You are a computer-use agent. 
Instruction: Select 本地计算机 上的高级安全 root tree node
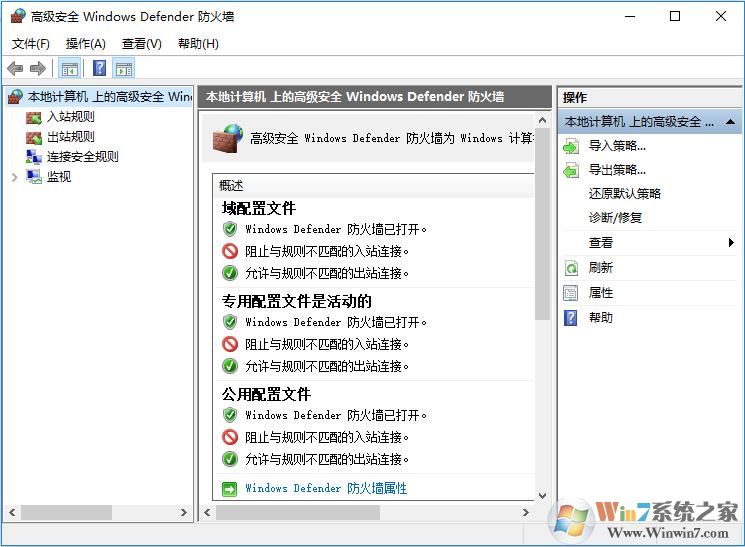coord(110,96)
